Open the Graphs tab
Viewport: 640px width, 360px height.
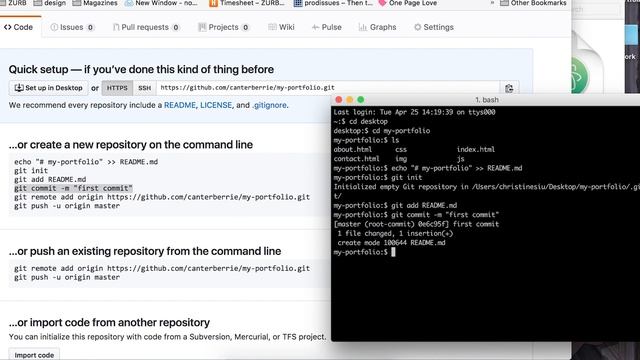pyautogui.click(x=377, y=27)
